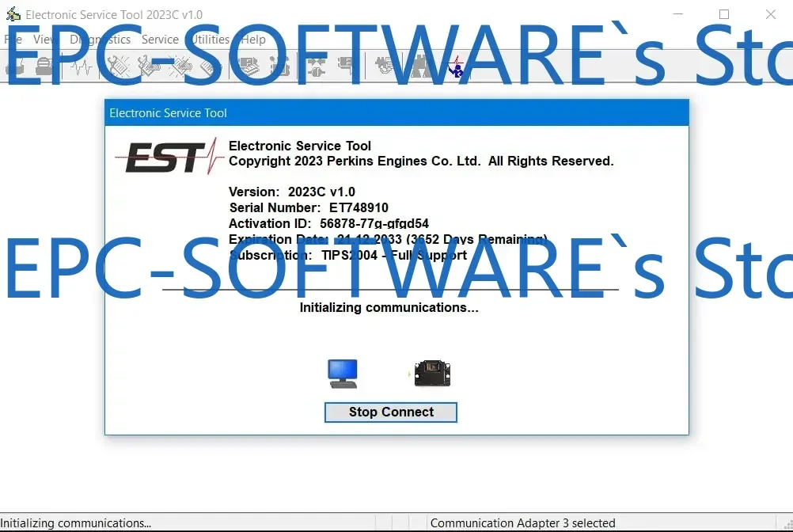
Task: Click "Initializing communications..." text in dialog
Action: point(389,307)
